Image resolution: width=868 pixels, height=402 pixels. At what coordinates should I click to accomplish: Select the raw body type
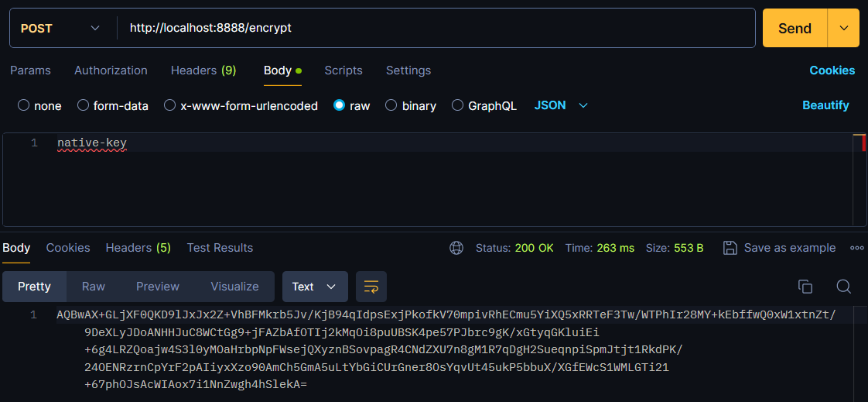[351, 105]
